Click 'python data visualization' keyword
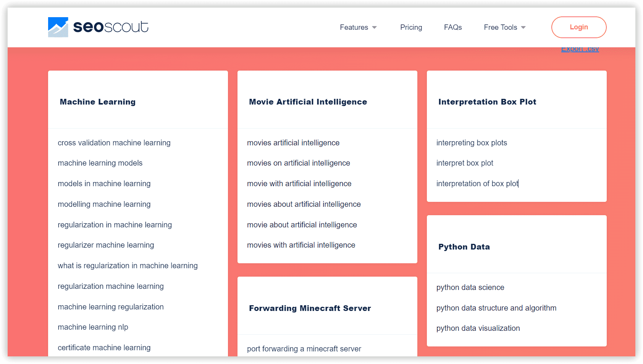This screenshot has width=643, height=364. [x=478, y=328]
